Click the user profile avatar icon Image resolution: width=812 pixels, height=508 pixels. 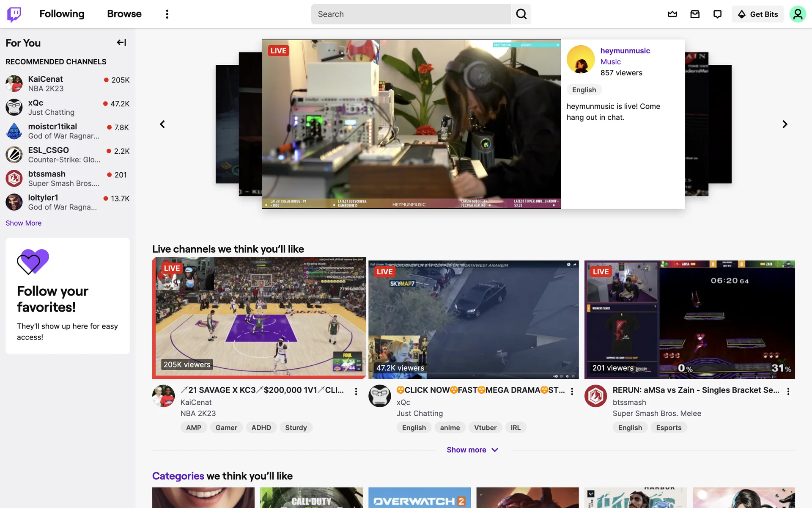pyautogui.click(x=797, y=14)
